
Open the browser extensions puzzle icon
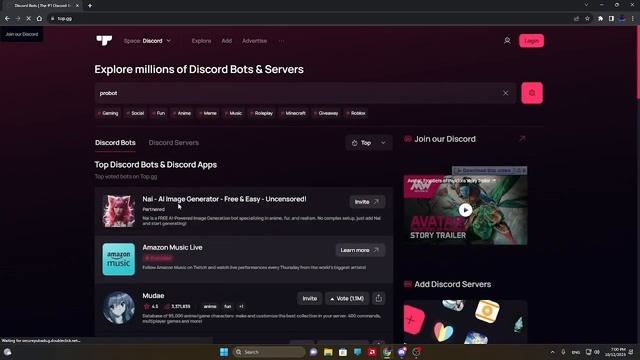(600, 18)
